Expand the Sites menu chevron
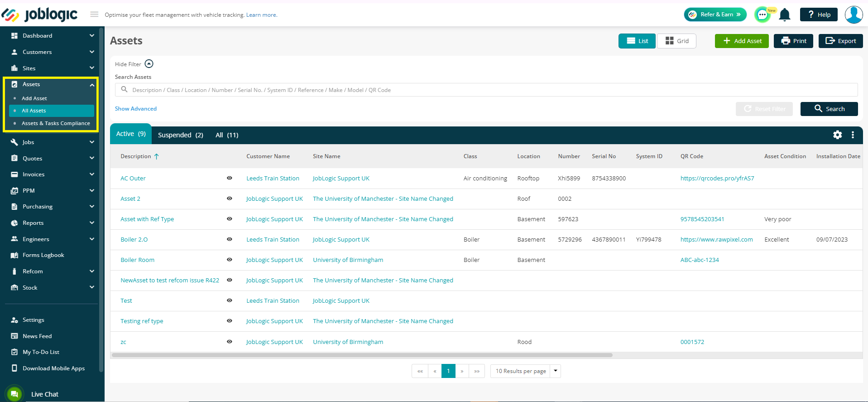This screenshot has width=868, height=402. (x=92, y=68)
